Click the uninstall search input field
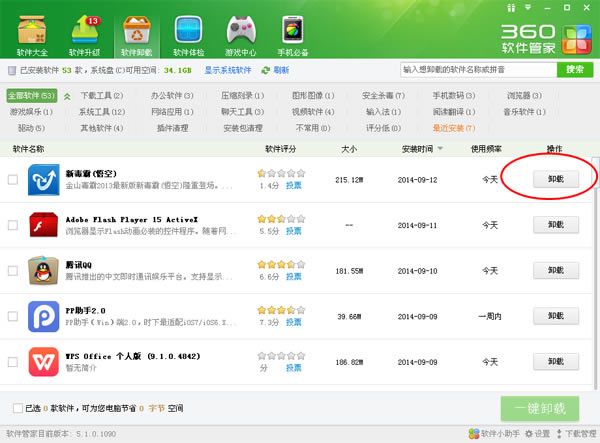This screenshot has height=443, width=600. pyautogui.click(x=478, y=70)
